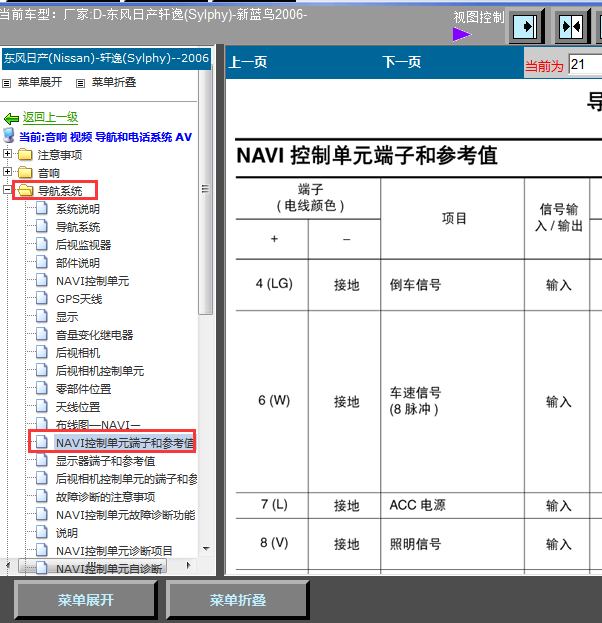Go to previous page with 上一页

pos(248,62)
